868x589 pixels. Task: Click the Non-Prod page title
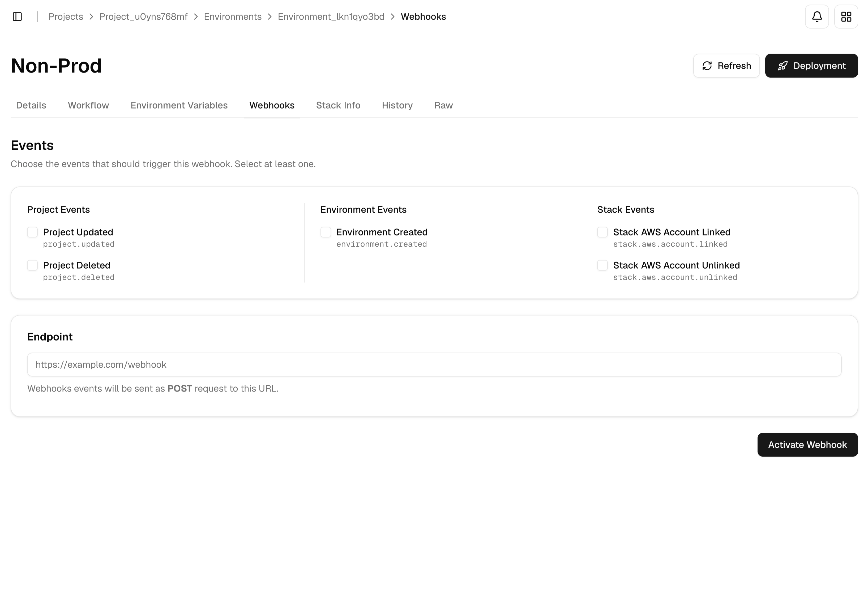56,66
